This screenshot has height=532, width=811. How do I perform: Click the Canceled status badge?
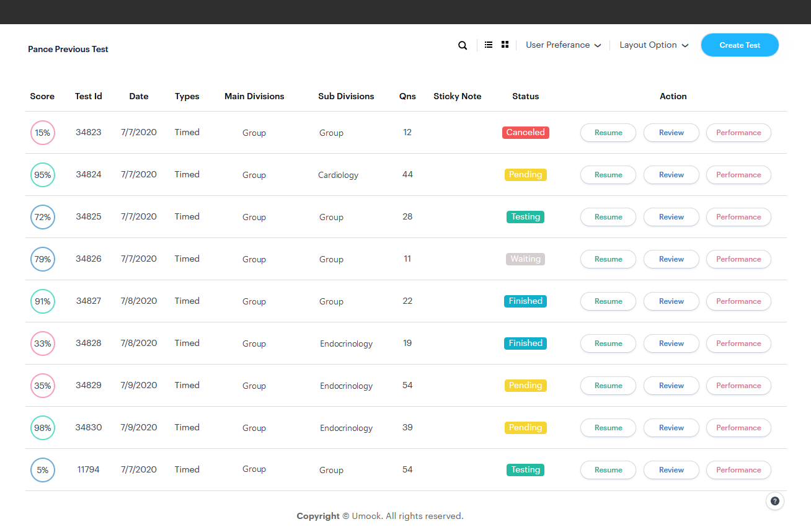pyautogui.click(x=526, y=133)
